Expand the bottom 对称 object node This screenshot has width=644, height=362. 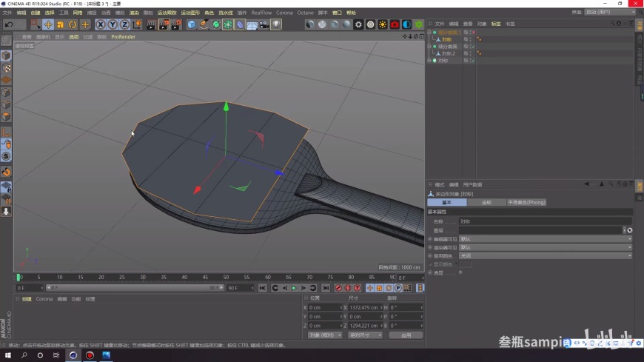429,61
